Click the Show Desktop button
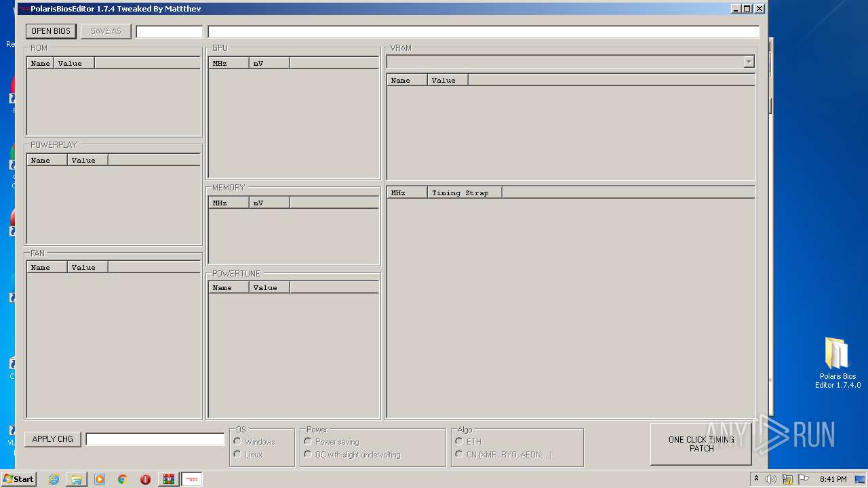Viewport: 868px width, 488px height. point(861,479)
